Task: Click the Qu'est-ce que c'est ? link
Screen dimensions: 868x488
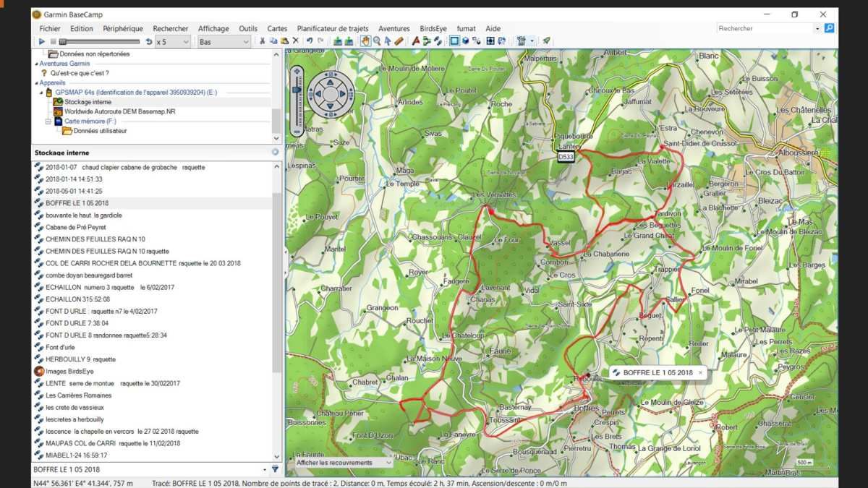Action: click(80, 73)
